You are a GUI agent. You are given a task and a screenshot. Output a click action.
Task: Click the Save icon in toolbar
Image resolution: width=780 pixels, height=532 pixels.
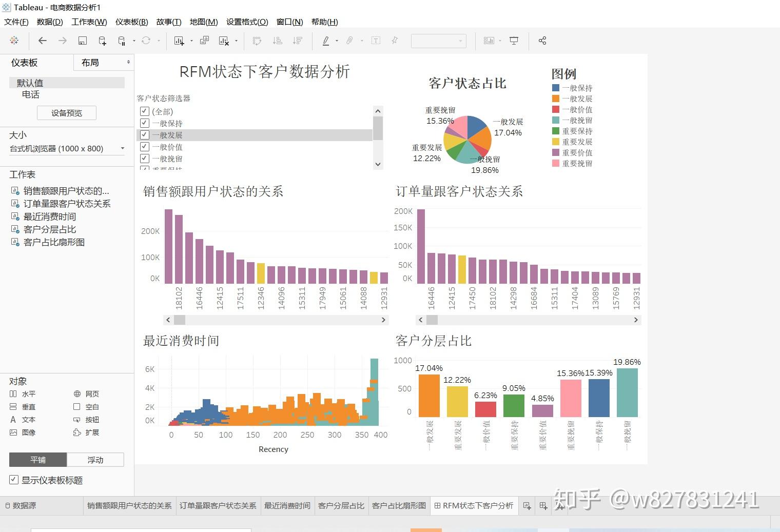(82, 41)
